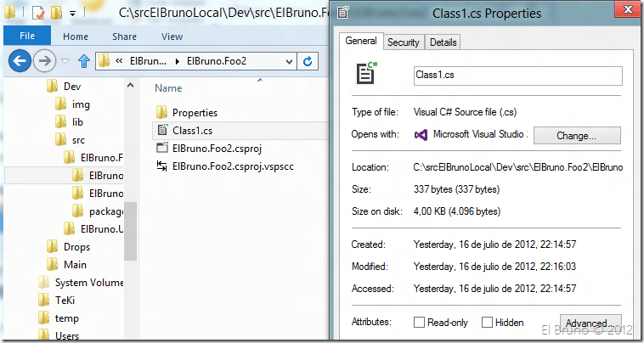
Task: Click the Back navigation arrow
Action: (20, 61)
